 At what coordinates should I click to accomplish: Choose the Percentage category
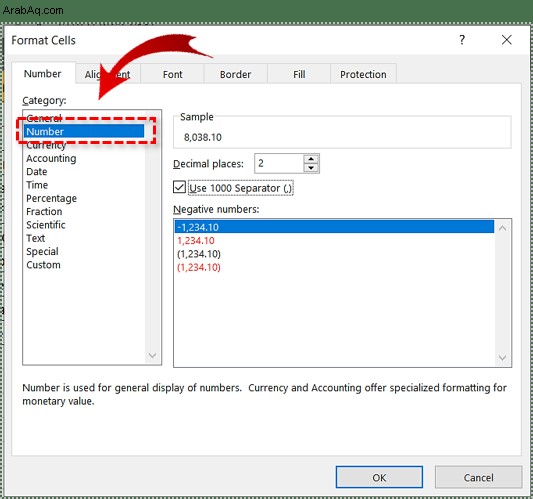[51, 198]
